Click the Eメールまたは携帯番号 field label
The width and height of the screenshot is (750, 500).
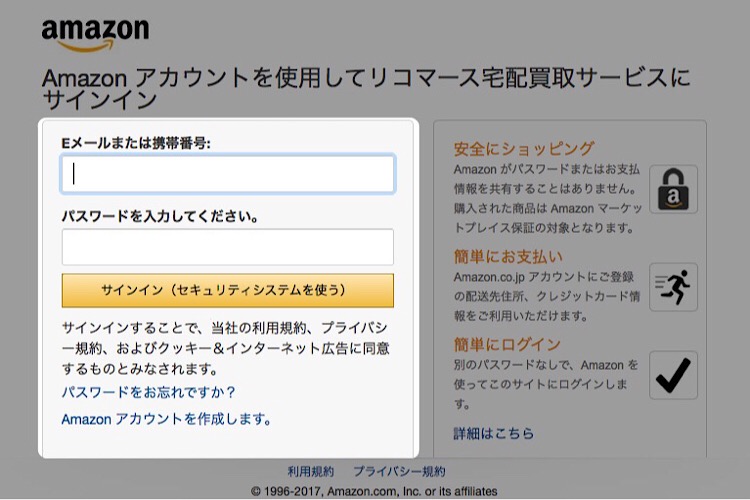(x=136, y=143)
